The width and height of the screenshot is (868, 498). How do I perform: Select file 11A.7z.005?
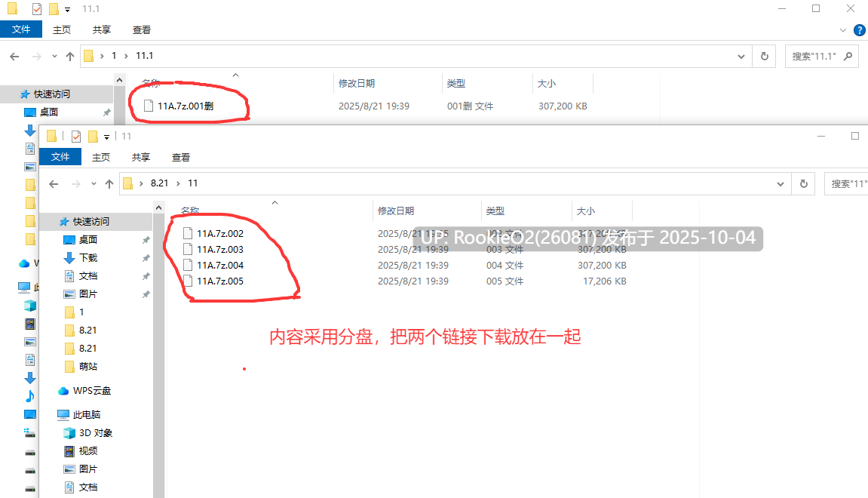pos(220,281)
